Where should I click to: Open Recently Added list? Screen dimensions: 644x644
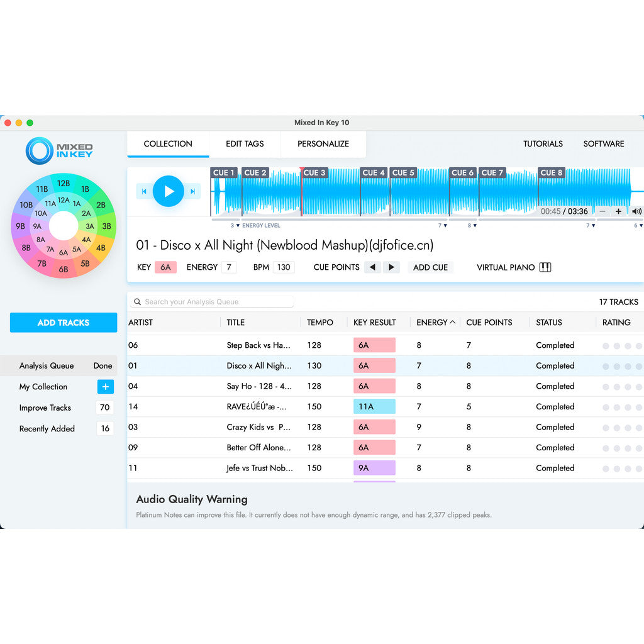[x=47, y=429]
